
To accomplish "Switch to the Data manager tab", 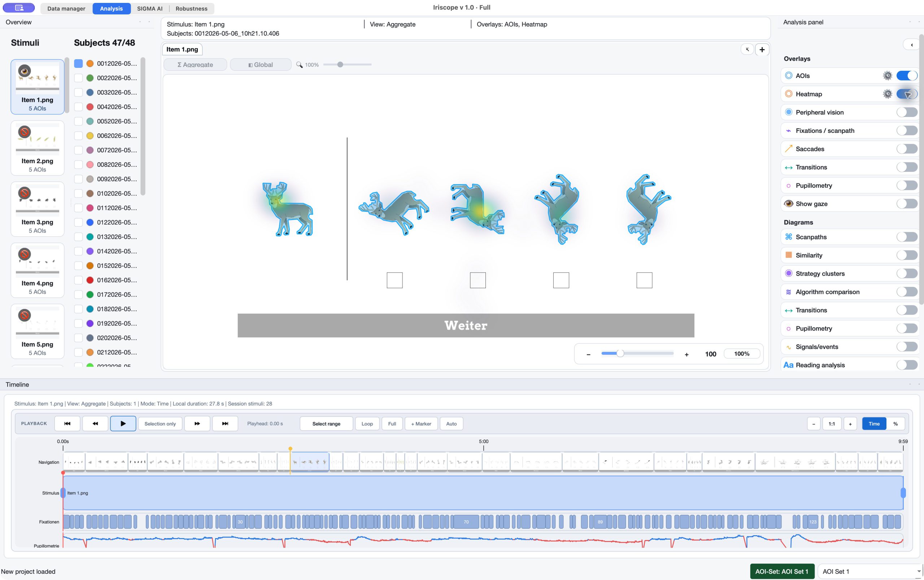I will 66,8.
